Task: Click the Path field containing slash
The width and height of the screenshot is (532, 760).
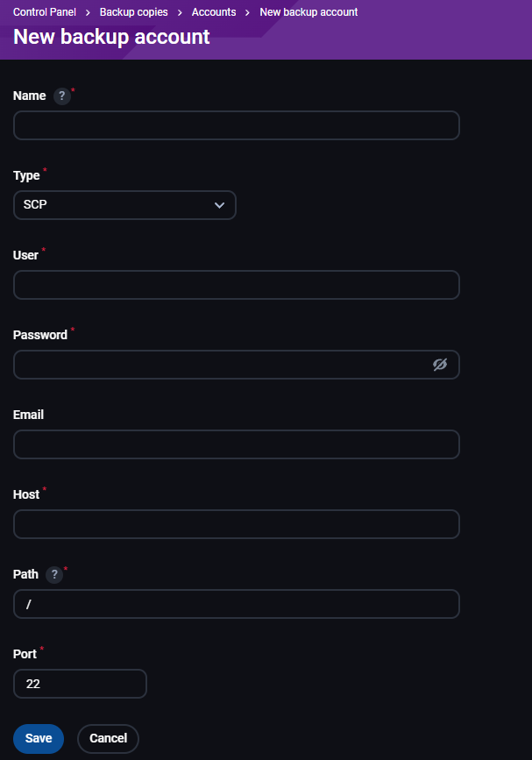Action: [x=237, y=604]
